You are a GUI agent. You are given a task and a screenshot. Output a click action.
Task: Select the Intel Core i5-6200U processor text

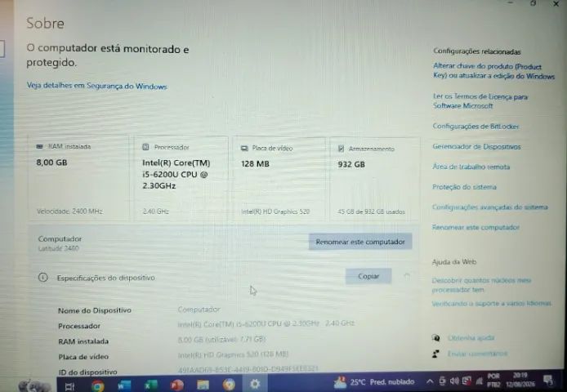click(x=176, y=174)
